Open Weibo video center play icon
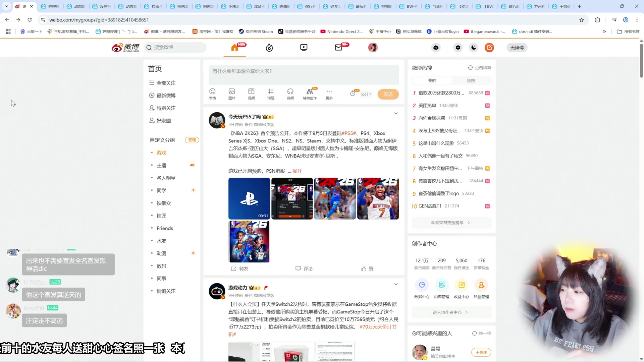 click(x=303, y=47)
